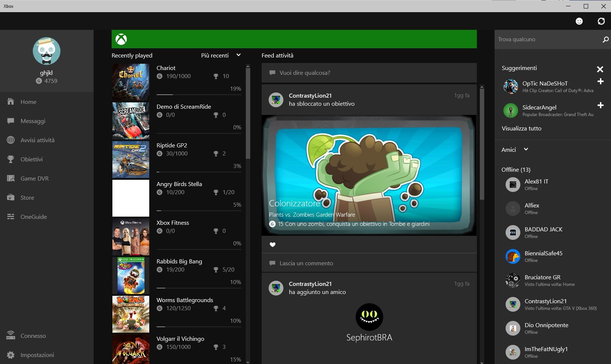The width and height of the screenshot is (611, 364).
Task: Open the Store section
Action: pyautogui.click(x=27, y=198)
